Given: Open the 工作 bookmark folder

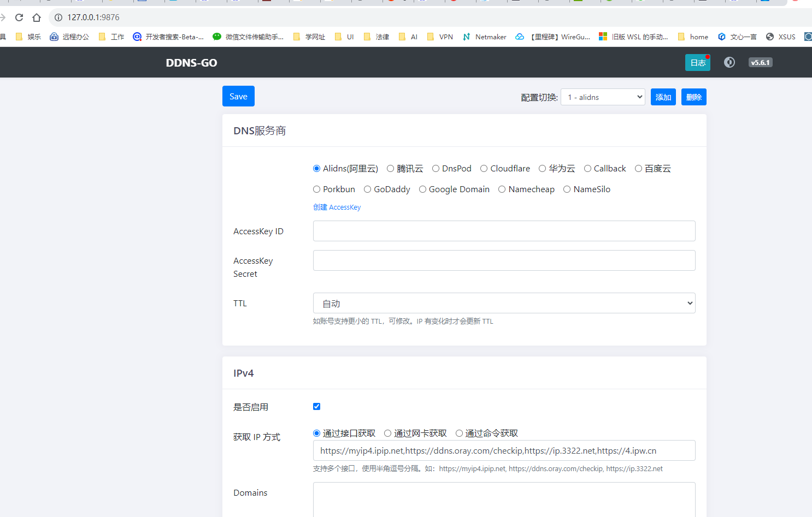Looking at the screenshot, I should pyautogui.click(x=111, y=37).
